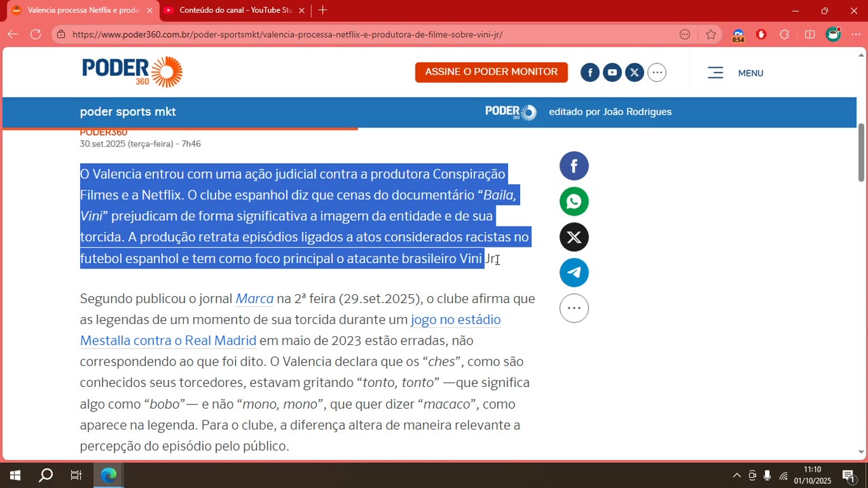The image size is (868, 488).
Task: Open poder sports mkt section
Action: pos(128,112)
